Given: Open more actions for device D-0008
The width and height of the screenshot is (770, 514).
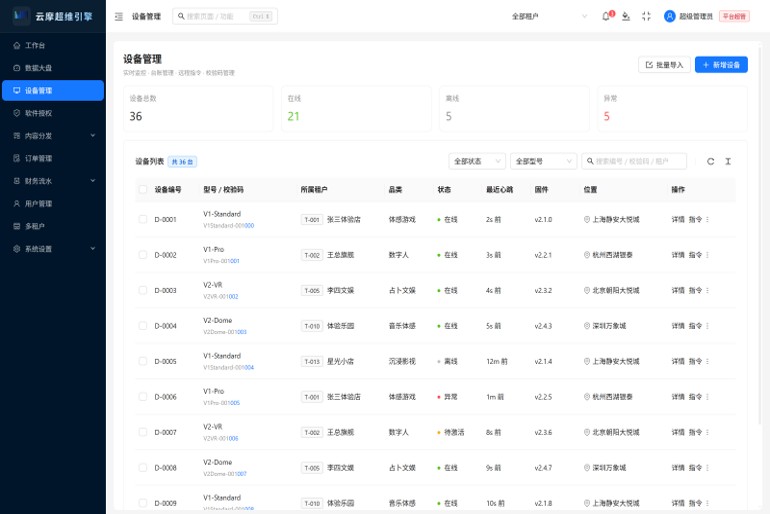Looking at the screenshot, I should (x=707, y=468).
